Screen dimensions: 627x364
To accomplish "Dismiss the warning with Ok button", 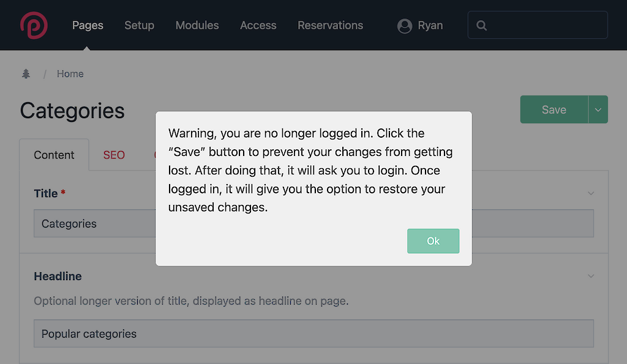I will coord(433,241).
